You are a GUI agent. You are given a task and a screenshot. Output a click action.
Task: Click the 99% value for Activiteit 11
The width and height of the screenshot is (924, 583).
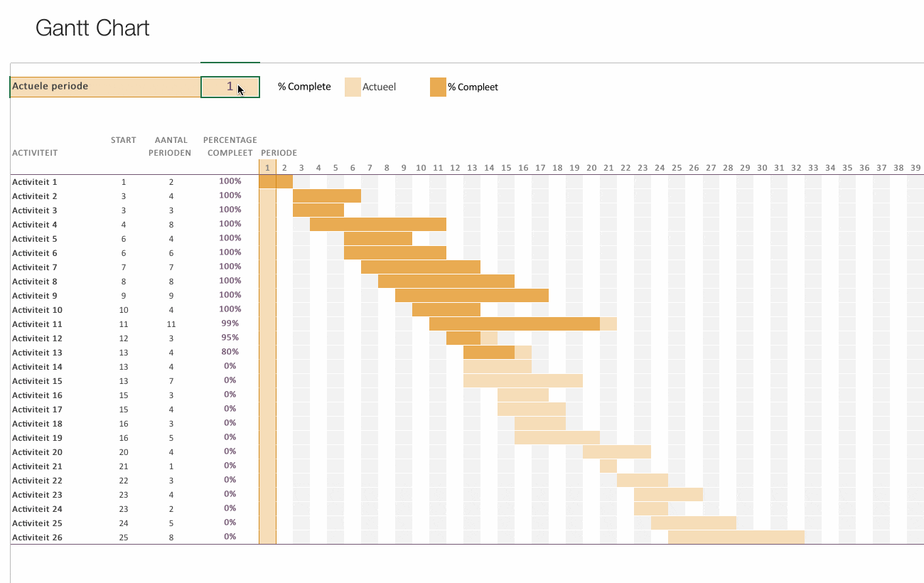(x=231, y=323)
